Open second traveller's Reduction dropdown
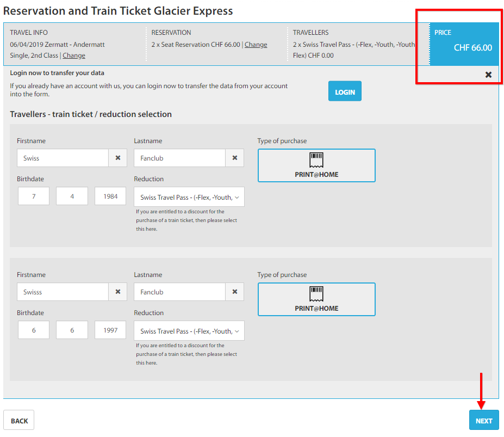Screen dimensions: 504x437 coord(189,331)
